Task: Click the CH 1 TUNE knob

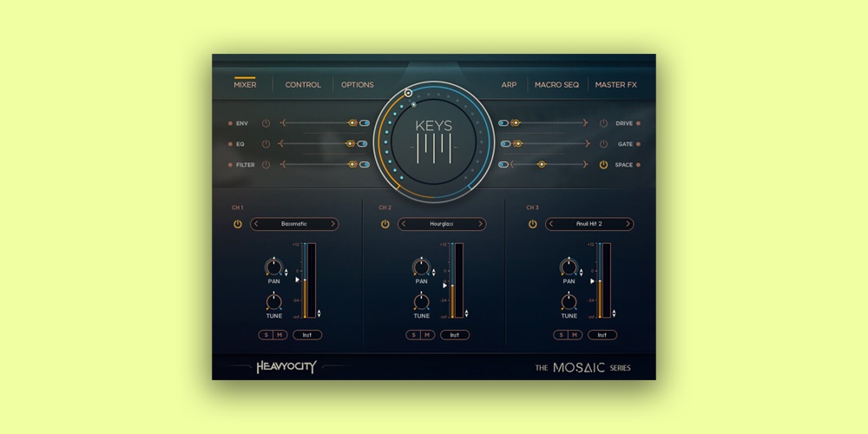Action: pyautogui.click(x=274, y=302)
